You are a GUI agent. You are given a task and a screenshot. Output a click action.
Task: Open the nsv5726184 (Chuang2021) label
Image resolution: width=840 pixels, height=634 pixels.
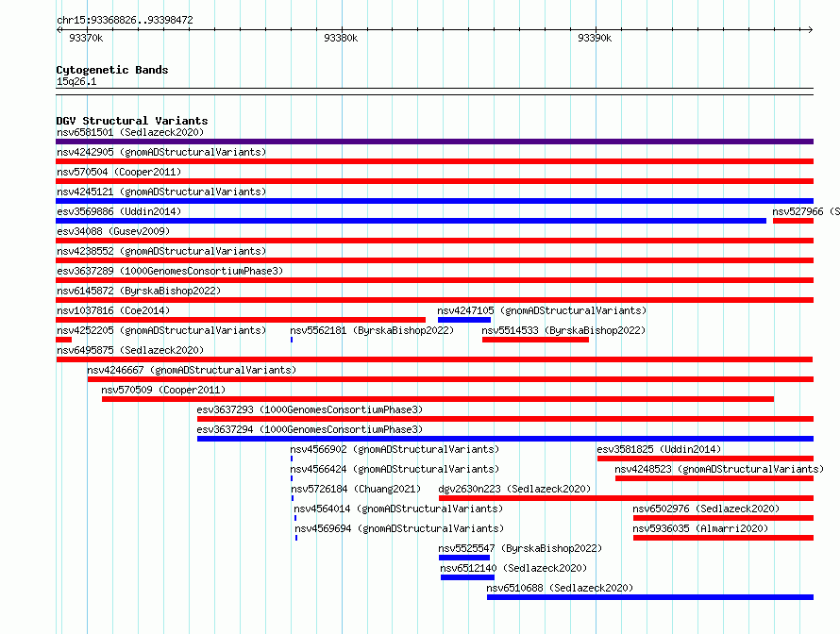click(x=356, y=489)
